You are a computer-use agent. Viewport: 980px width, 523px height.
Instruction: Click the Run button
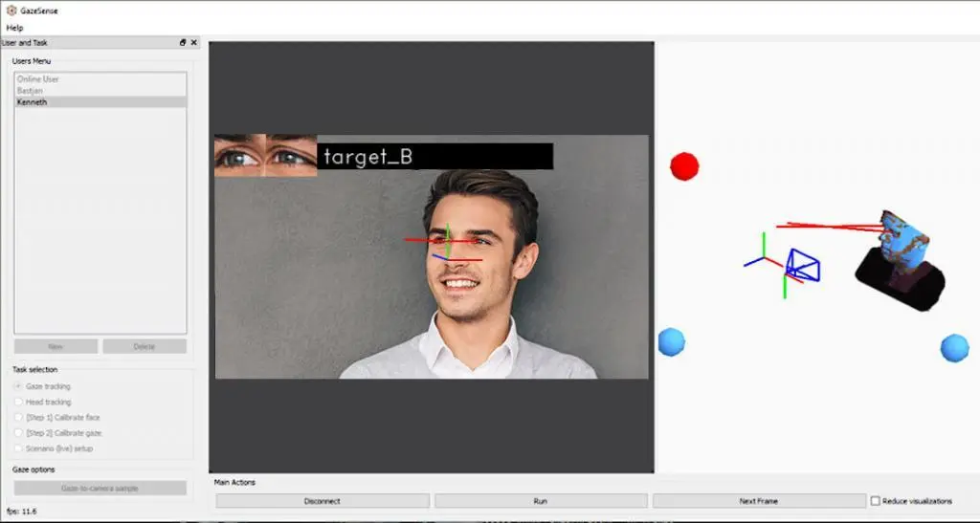coord(541,501)
